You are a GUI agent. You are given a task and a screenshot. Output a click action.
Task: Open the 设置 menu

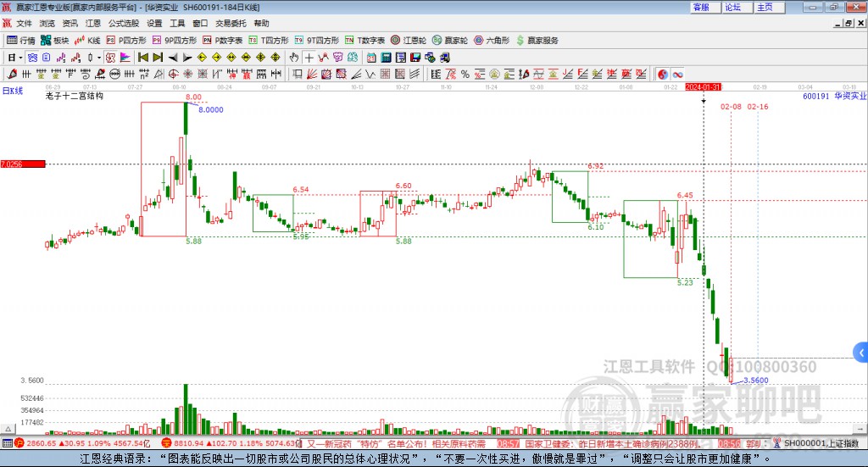coord(154,23)
